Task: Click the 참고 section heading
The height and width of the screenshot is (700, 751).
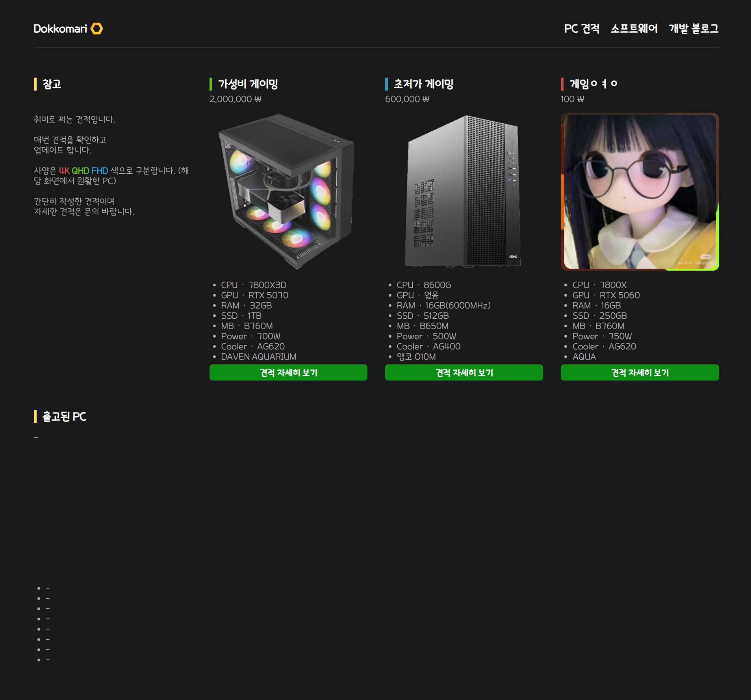Action: (x=52, y=84)
